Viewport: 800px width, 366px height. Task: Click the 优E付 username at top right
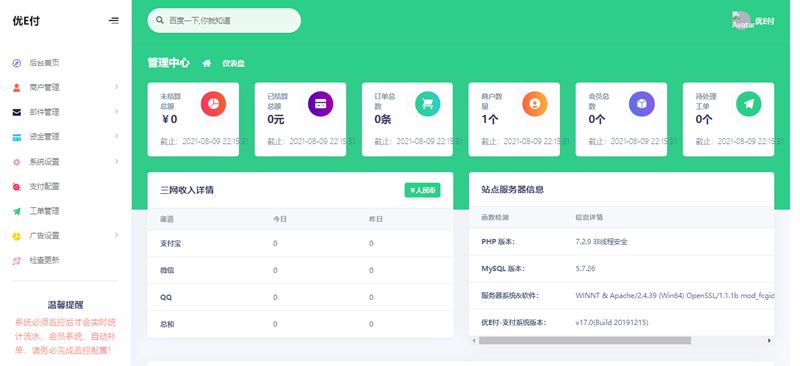click(764, 21)
